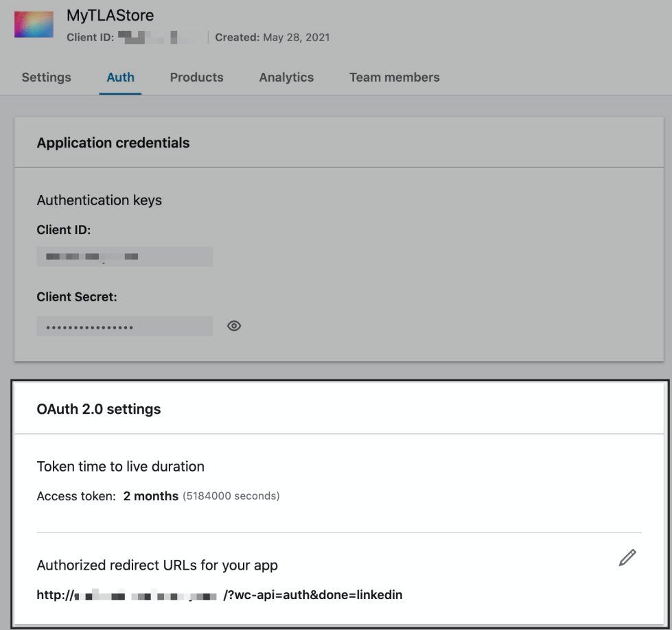Edit authorized redirect URLs with pencil icon

point(627,557)
